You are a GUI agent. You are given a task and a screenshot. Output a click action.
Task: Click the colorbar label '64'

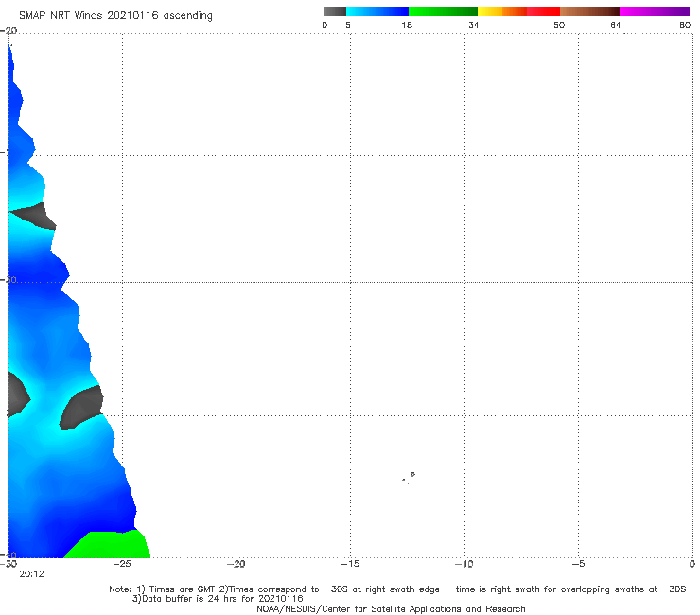616,25
